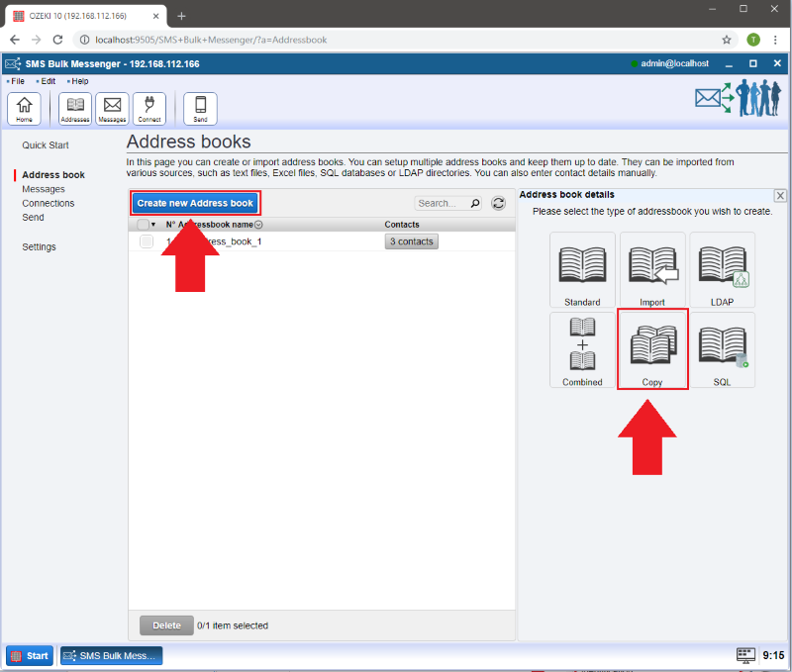Open the Help menu

[79, 81]
